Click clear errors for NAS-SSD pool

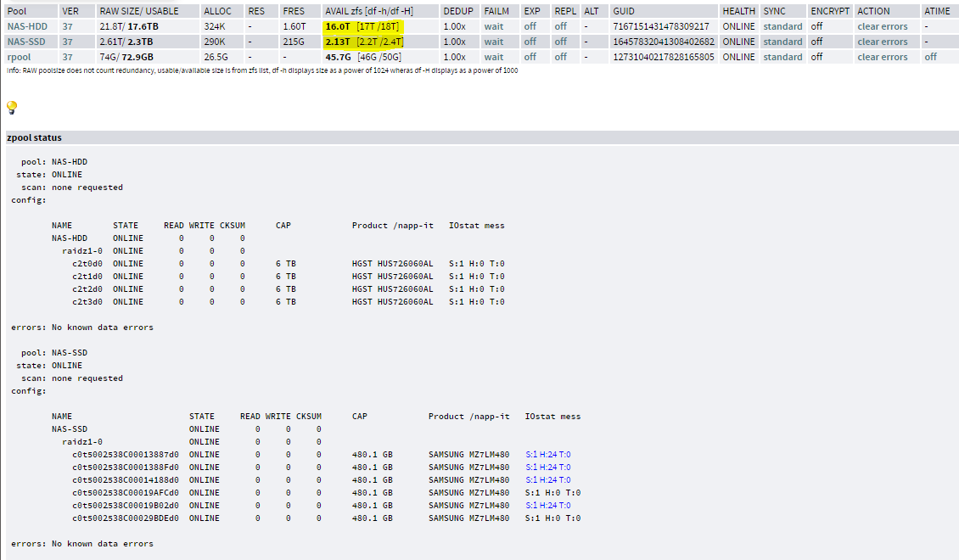click(882, 42)
